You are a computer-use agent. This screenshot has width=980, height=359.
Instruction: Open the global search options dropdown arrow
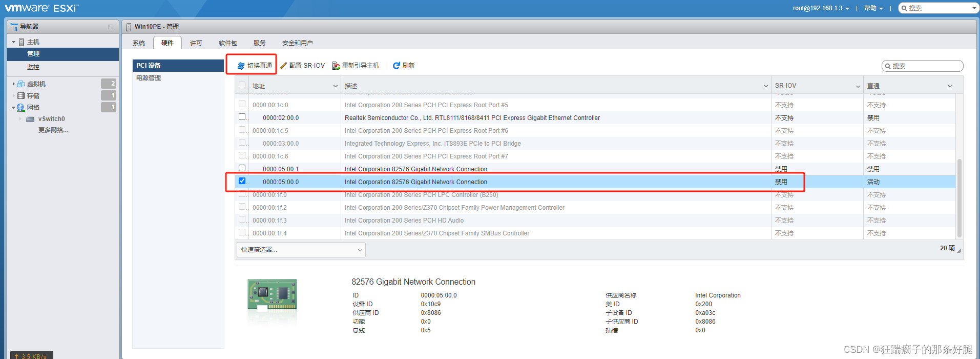click(974, 8)
